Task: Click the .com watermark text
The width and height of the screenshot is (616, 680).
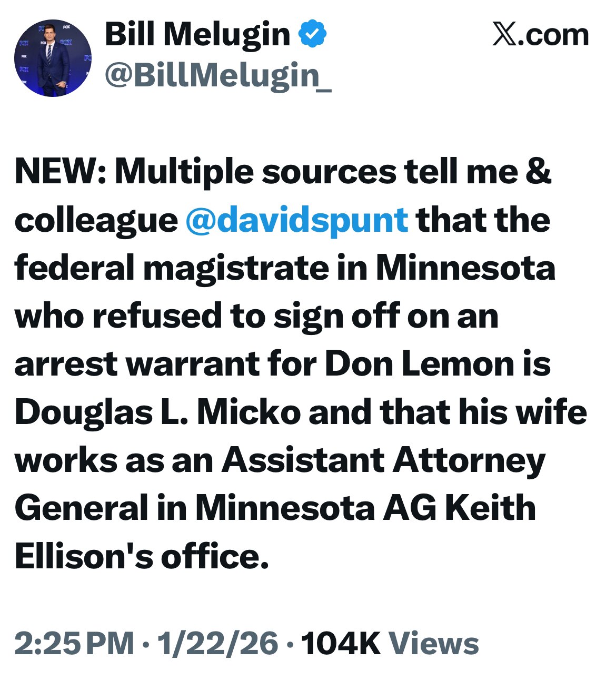Action: (x=553, y=35)
